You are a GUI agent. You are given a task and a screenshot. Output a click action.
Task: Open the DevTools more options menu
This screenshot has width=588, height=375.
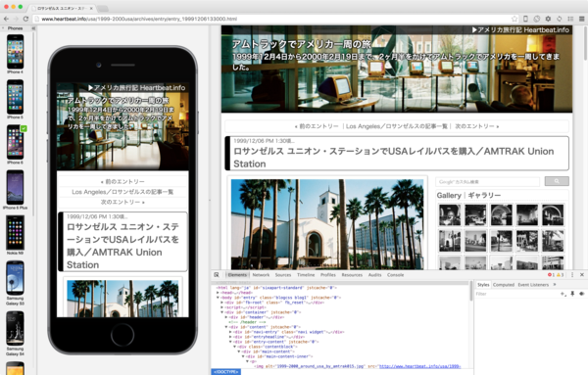572,275
